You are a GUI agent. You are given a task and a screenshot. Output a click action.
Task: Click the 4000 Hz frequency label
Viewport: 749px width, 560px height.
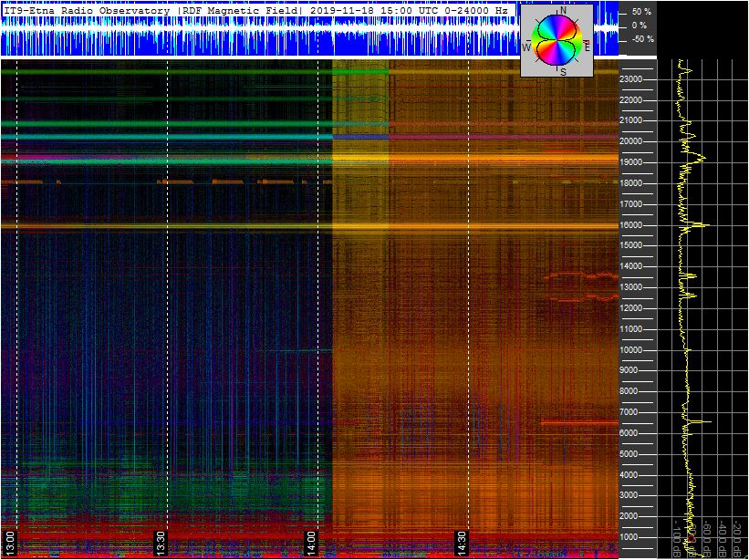point(630,475)
